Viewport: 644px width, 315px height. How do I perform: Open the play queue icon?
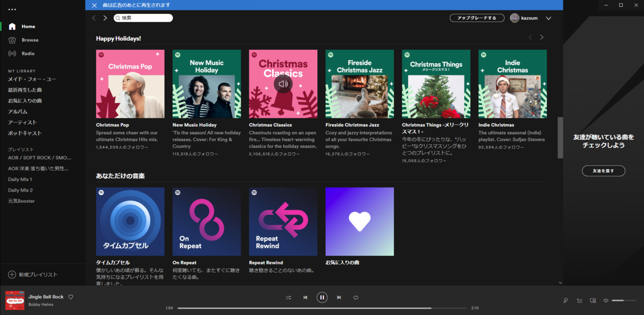click(x=580, y=301)
